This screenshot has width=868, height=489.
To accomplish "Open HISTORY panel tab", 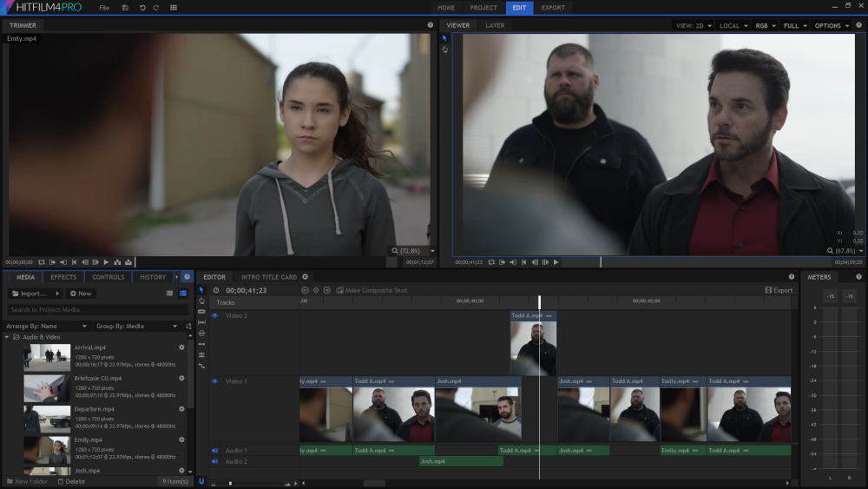I will [x=153, y=277].
